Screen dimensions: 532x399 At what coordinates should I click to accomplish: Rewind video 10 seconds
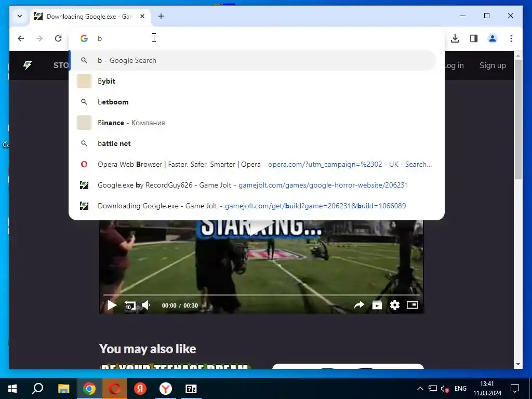coord(129,305)
